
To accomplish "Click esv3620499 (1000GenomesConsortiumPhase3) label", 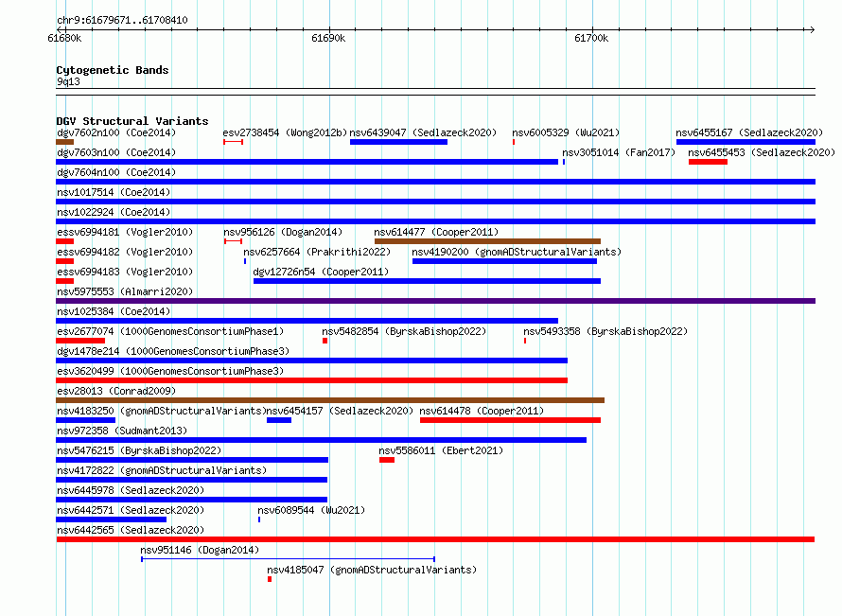I will click(x=170, y=371).
